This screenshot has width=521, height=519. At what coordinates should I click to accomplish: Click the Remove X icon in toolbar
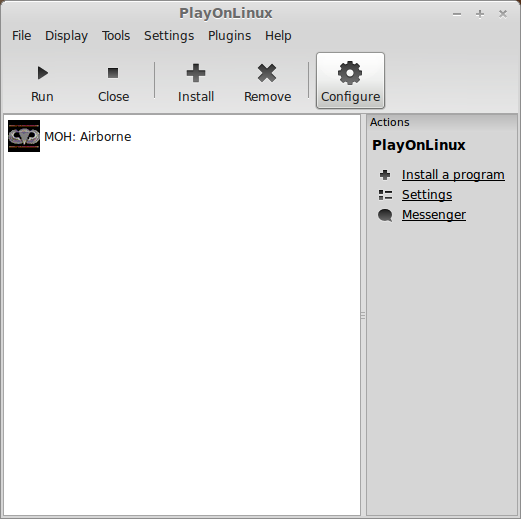(x=267, y=73)
